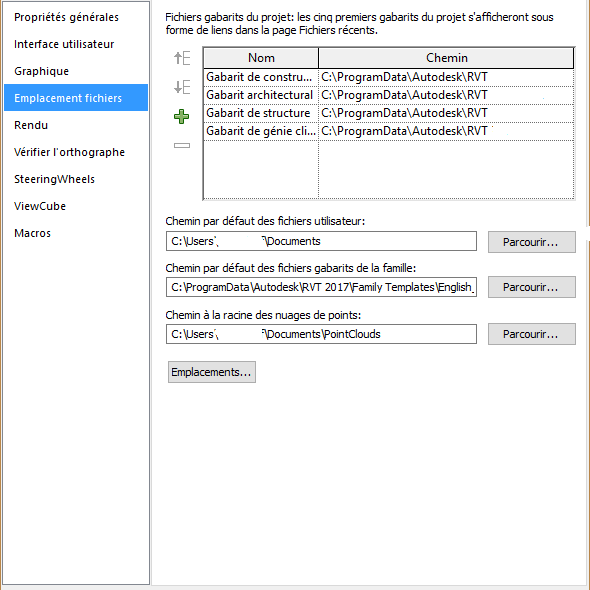Remove a template with the minus icon
Screen dimensions: 590x590
tap(182, 145)
